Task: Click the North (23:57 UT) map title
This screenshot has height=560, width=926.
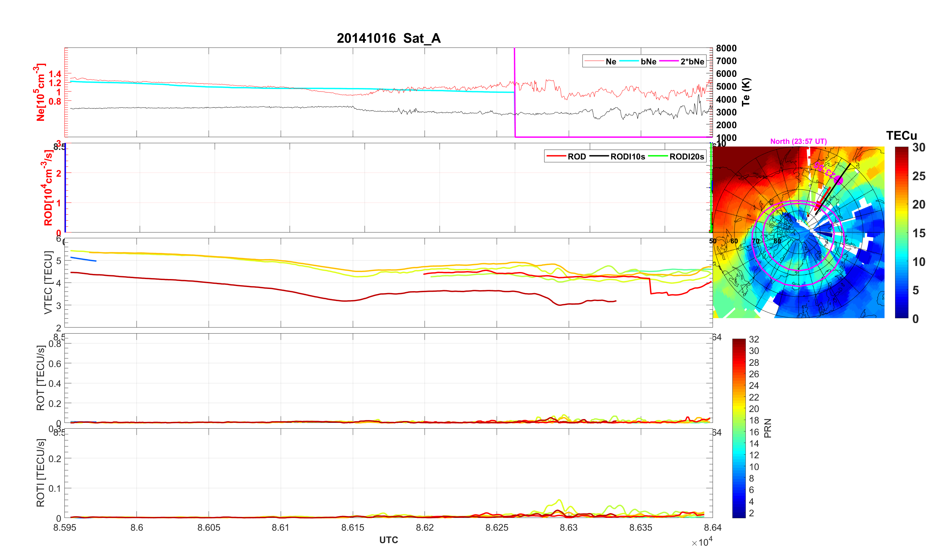Action: pyautogui.click(x=798, y=141)
